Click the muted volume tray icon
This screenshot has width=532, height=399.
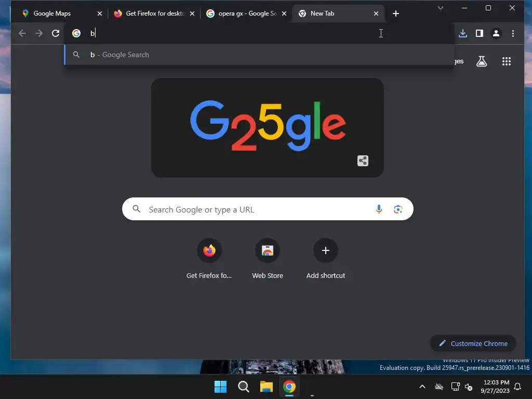pos(469,387)
